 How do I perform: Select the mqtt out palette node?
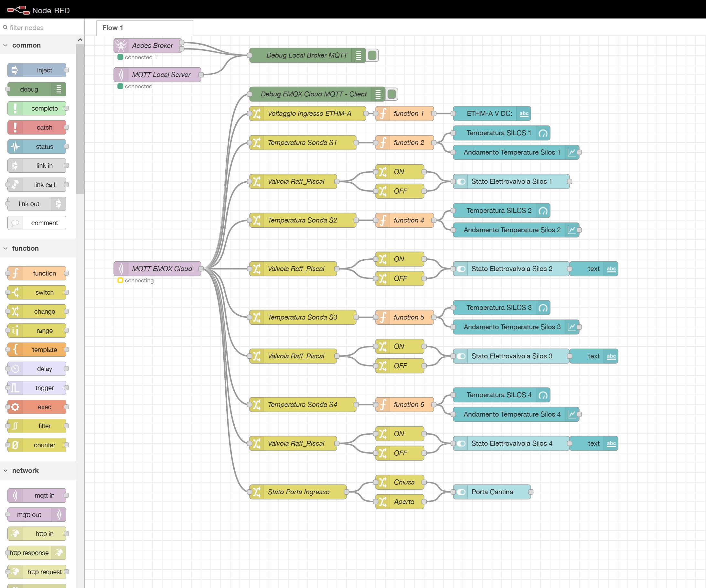click(x=37, y=514)
